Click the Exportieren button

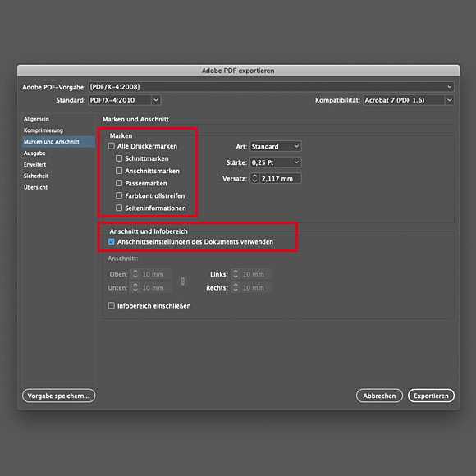431,396
